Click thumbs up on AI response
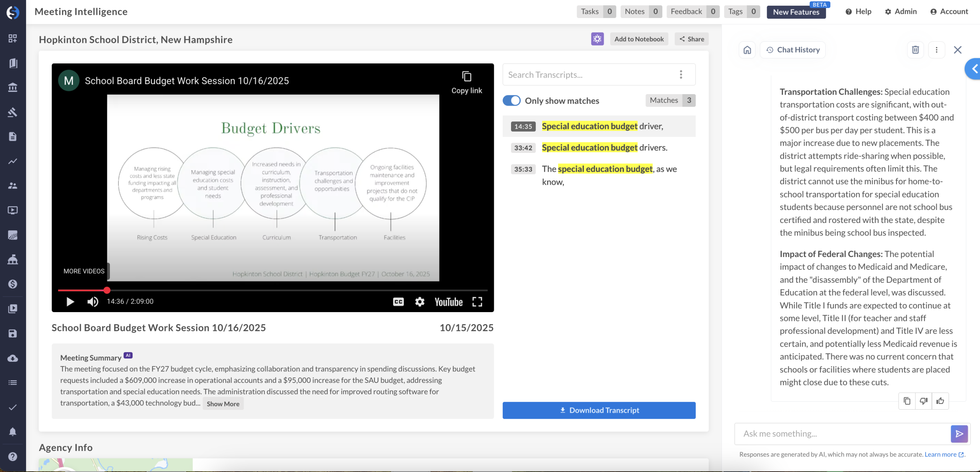 [x=940, y=401]
